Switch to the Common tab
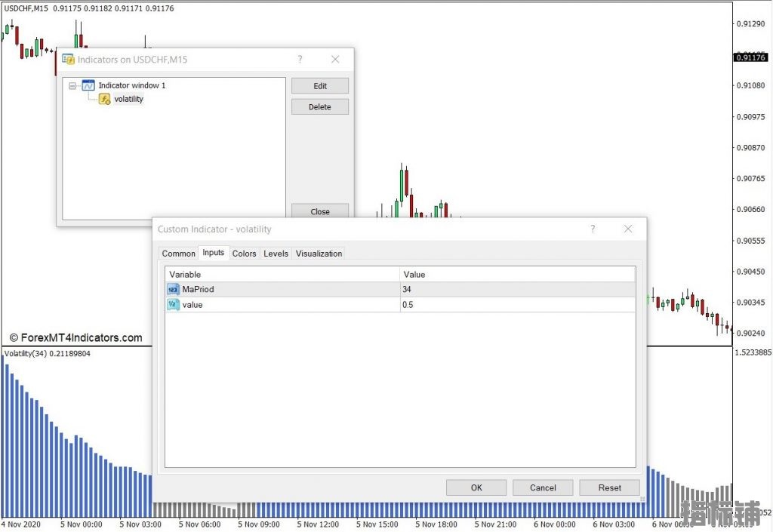This screenshot has height=532, width=773. tap(178, 254)
